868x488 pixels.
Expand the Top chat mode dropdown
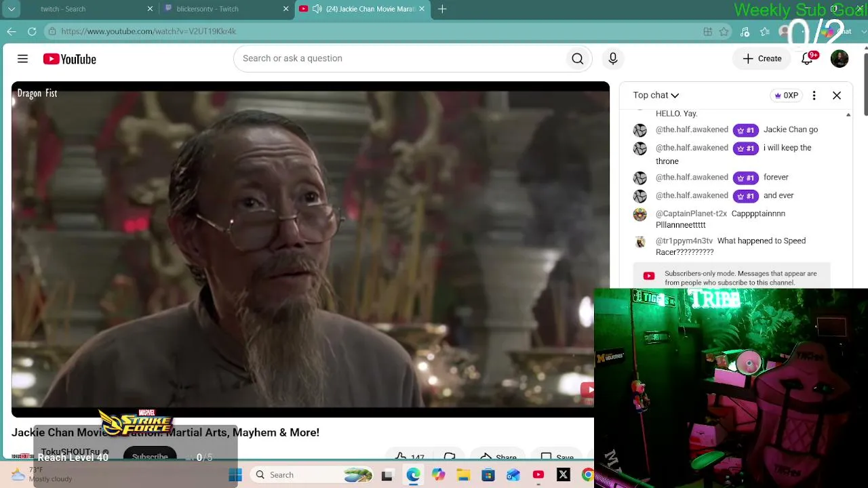pyautogui.click(x=656, y=96)
